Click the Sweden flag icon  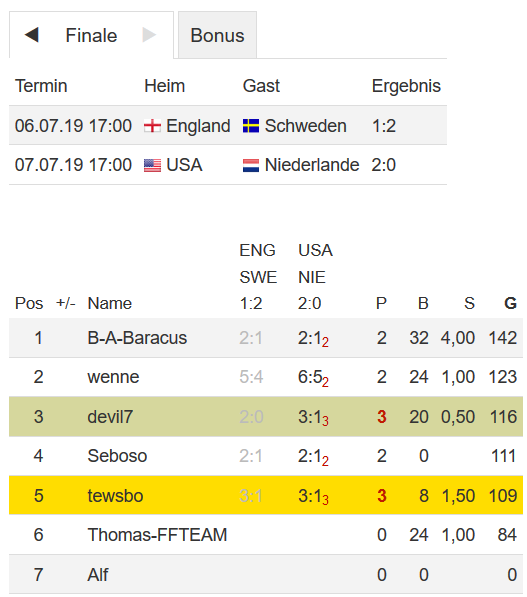coord(251,126)
